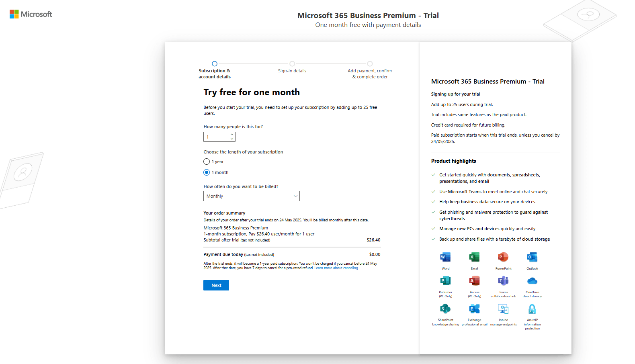Screen dimensions: 635x364
Task: Click the Intune manage endpoints icon
Action: point(503,309)
